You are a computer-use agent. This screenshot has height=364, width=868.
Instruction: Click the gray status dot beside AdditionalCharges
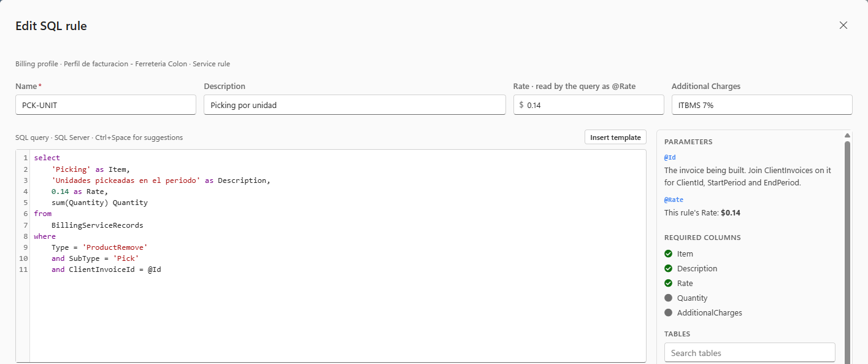click(669, 312)
